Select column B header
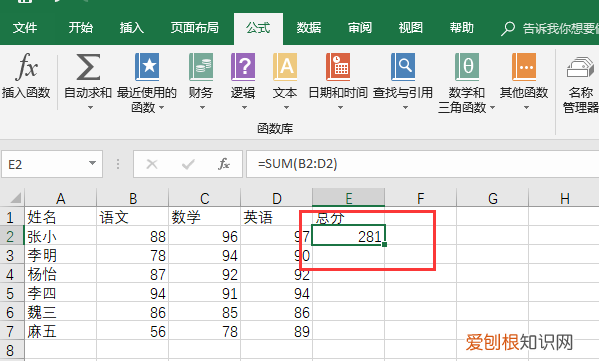 (133, 198)
